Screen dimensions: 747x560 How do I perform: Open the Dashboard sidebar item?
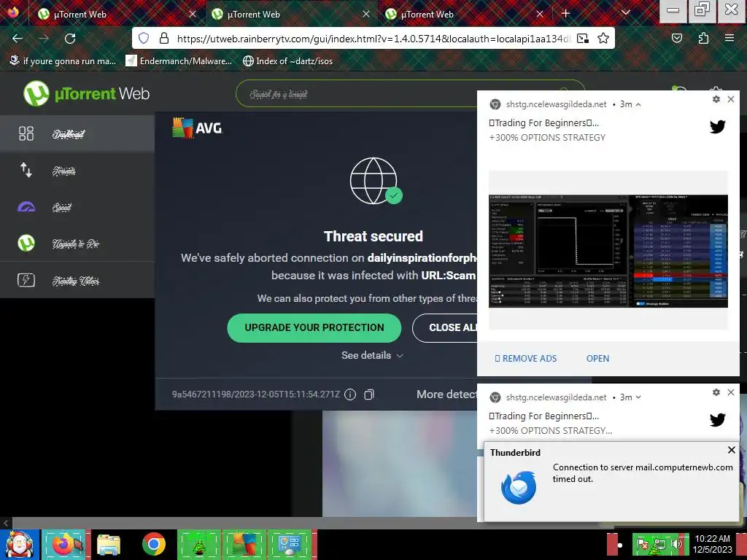coord(77,134)
